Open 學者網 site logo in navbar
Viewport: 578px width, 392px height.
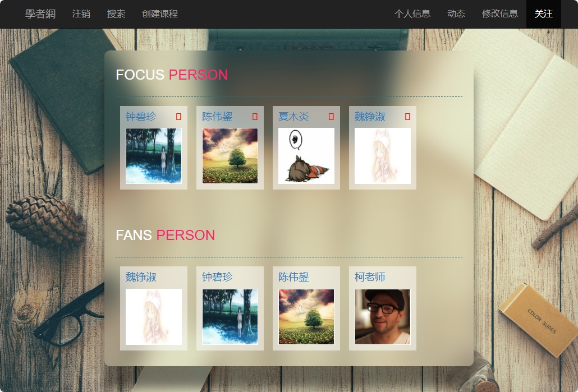point(40,14)
